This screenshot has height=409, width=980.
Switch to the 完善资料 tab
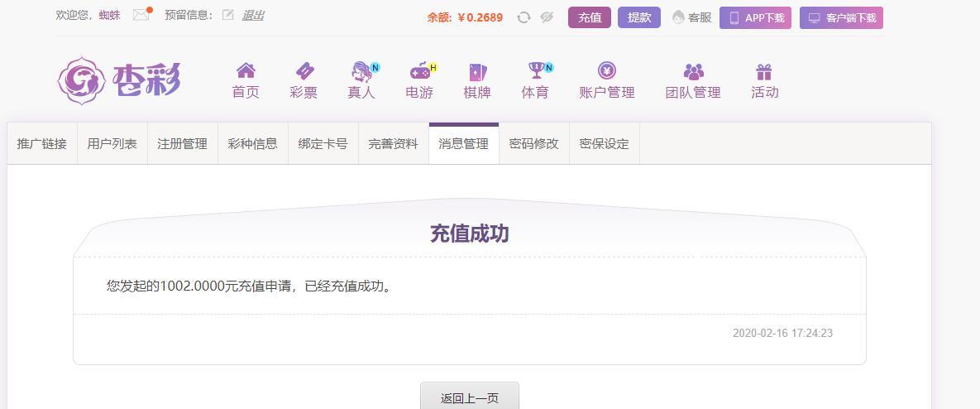tap(393, 144)
